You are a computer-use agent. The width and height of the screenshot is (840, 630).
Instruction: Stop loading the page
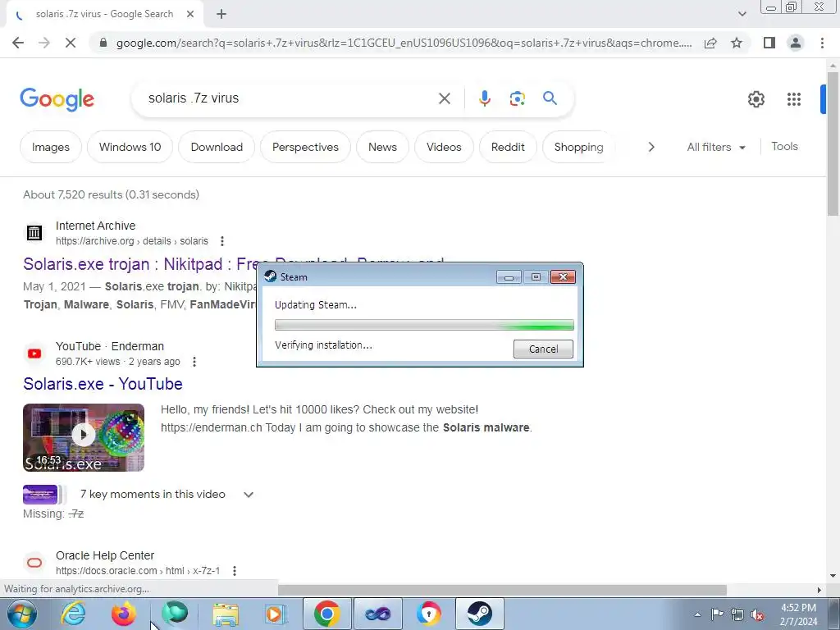pos(71,43)
